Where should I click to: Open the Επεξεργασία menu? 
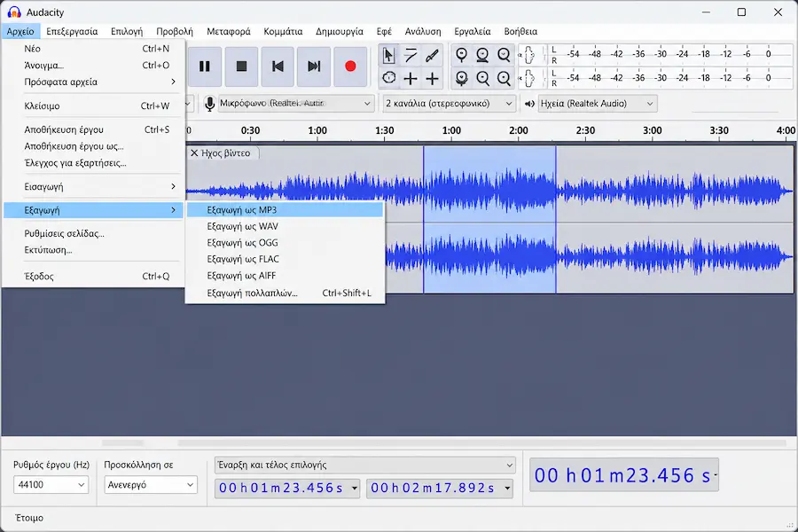coord(72,32)
